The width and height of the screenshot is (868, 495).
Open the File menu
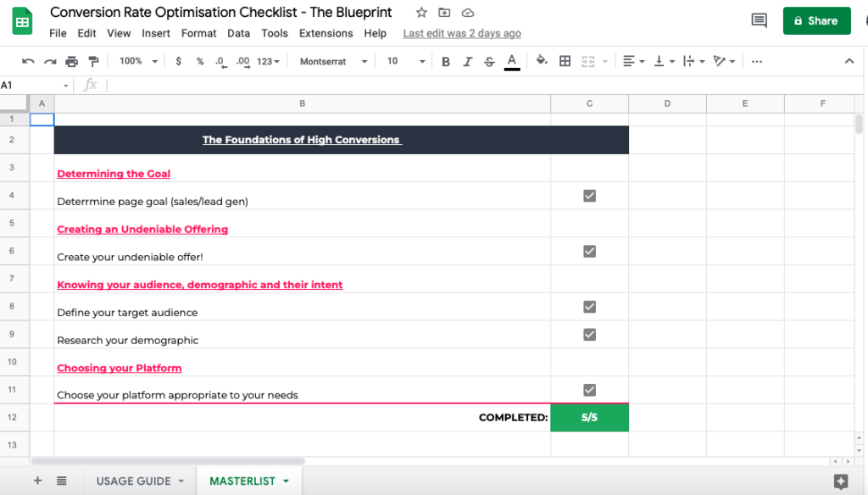[x=58, y=33]
